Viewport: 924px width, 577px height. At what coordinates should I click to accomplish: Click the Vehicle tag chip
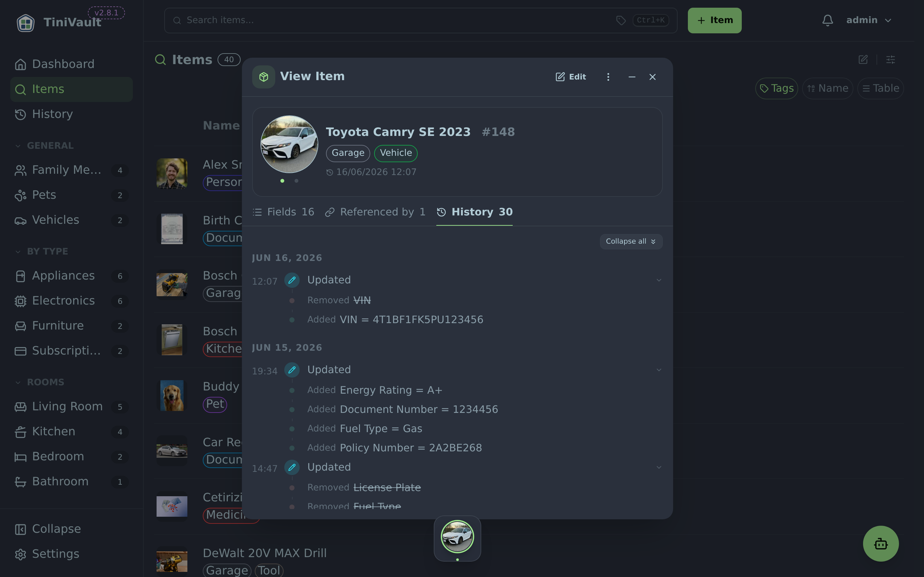coord(396,153)
